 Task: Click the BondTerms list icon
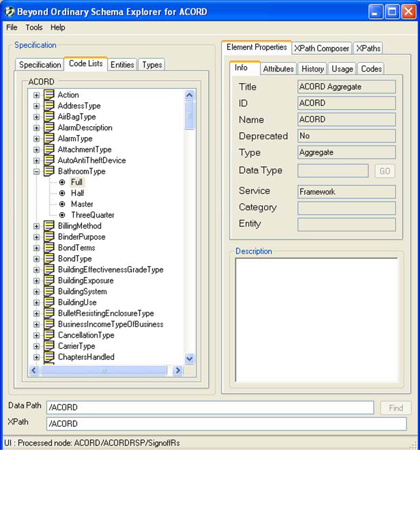click(x=49, y=248)
